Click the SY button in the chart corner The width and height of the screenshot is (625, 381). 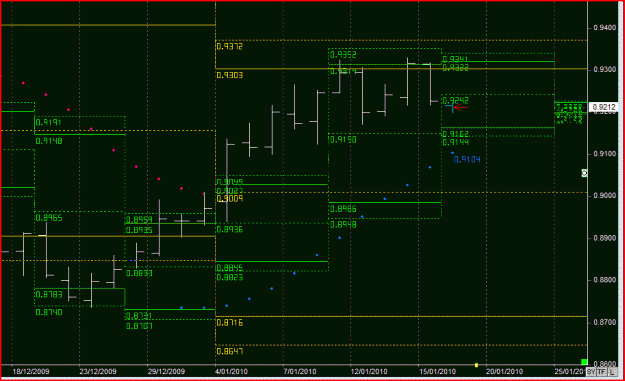pyautogui.click(x=591, y=371)
